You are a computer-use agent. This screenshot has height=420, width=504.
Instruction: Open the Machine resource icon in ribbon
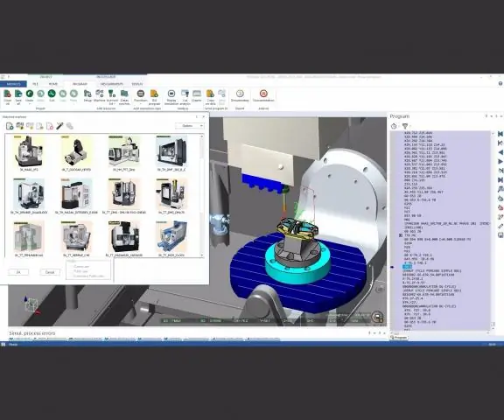pos(100,96)
